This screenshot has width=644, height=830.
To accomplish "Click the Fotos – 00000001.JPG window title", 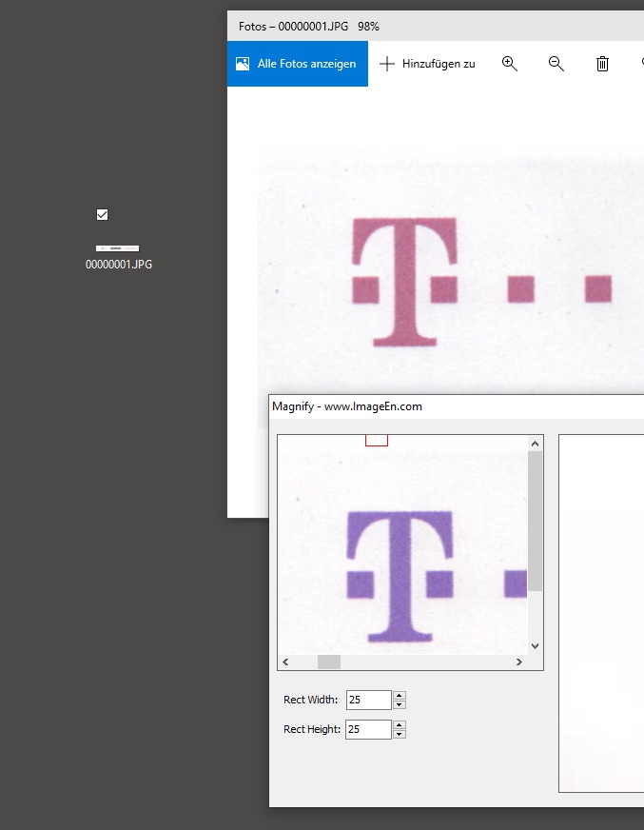I will (x=309, y=27).
